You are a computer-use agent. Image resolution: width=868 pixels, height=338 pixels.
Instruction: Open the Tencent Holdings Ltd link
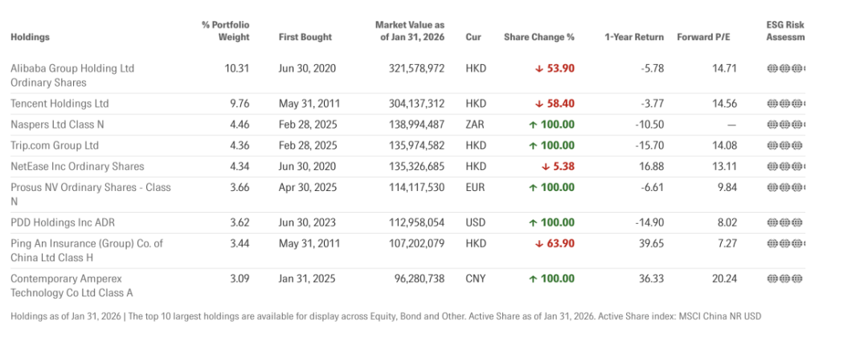coord(59,104)
